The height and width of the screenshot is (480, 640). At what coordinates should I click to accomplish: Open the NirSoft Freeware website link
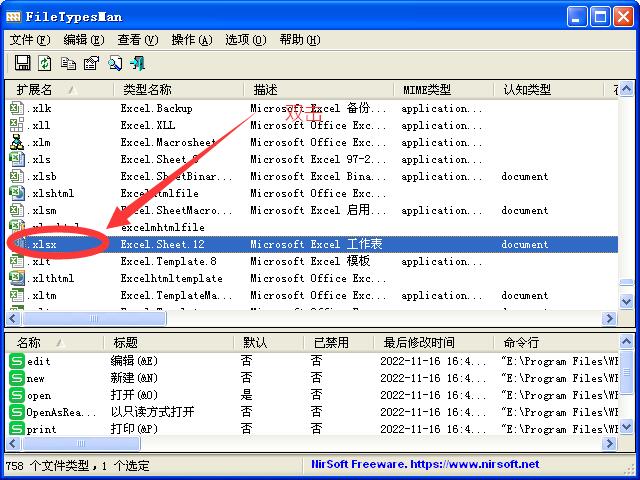click(425, 464)
